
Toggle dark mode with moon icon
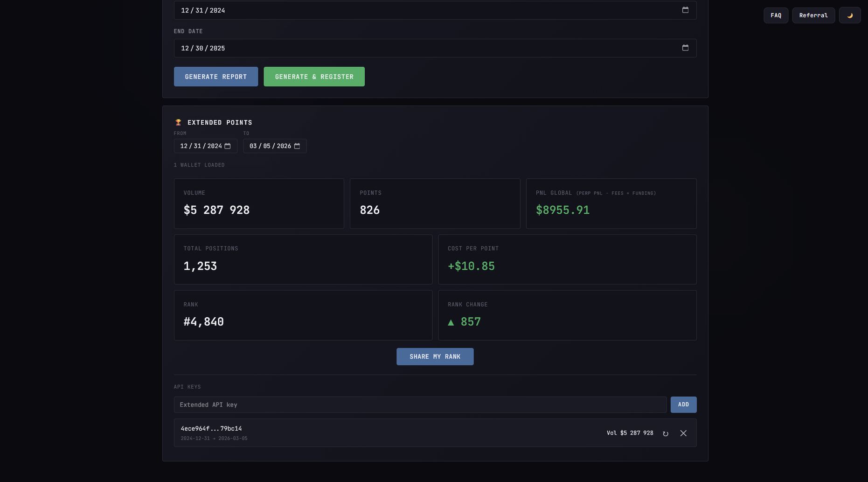click(x=849, y=15)
